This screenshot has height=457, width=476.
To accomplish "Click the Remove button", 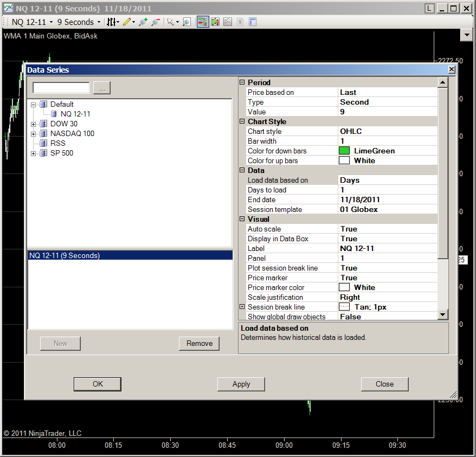I will pos(199,344).
